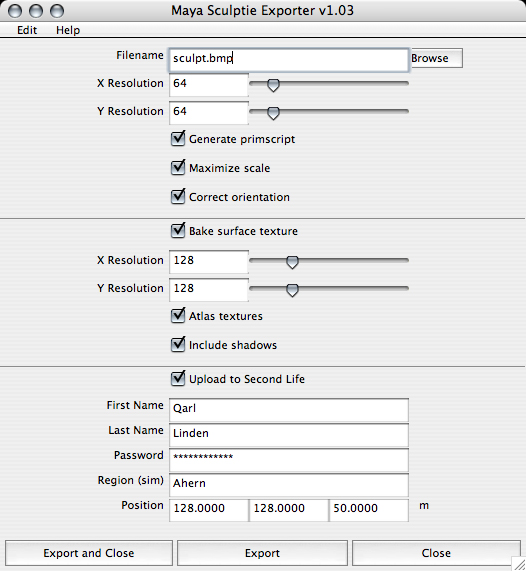Viewport: 526px width, 571px height.
Task: Click the First Name field containing Qarl
Action: 289,410
